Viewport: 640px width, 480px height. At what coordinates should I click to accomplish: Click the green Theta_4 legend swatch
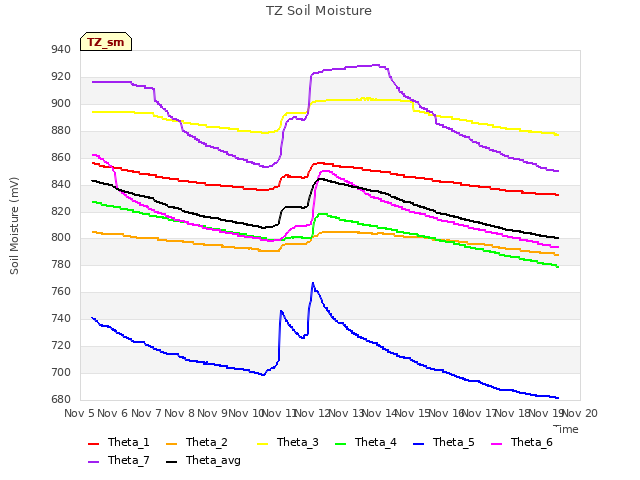coord(340,444)
